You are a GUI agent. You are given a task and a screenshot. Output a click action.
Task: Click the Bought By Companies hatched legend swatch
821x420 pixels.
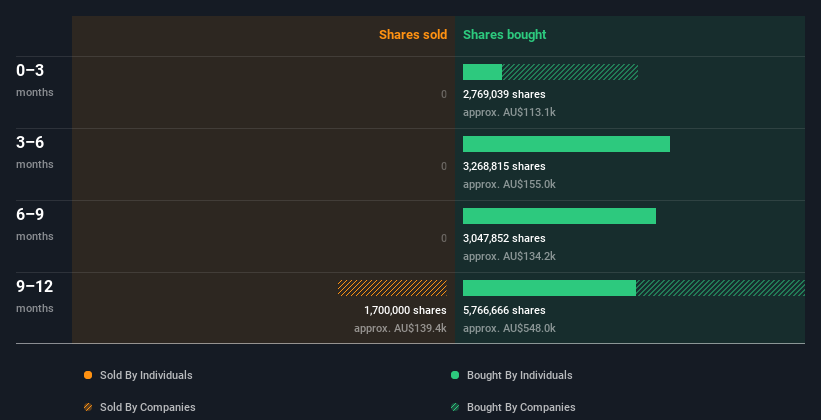coord(455,407)
